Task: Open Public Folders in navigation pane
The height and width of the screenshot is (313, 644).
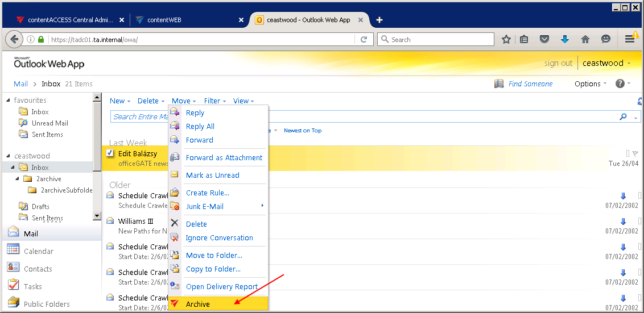Action: click(47, 304)
